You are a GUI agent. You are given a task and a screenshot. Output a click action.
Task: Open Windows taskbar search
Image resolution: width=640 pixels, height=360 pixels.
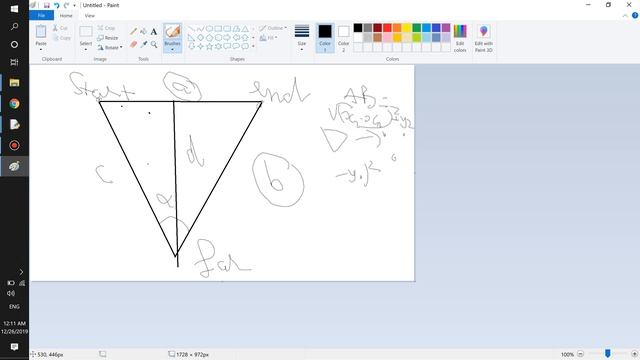pos(14,27)
